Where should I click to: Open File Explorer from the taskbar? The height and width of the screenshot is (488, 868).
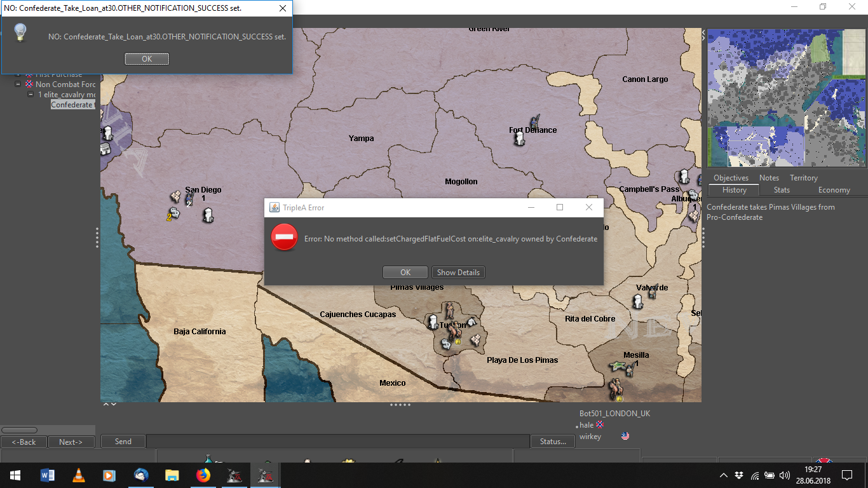(172, 475)
